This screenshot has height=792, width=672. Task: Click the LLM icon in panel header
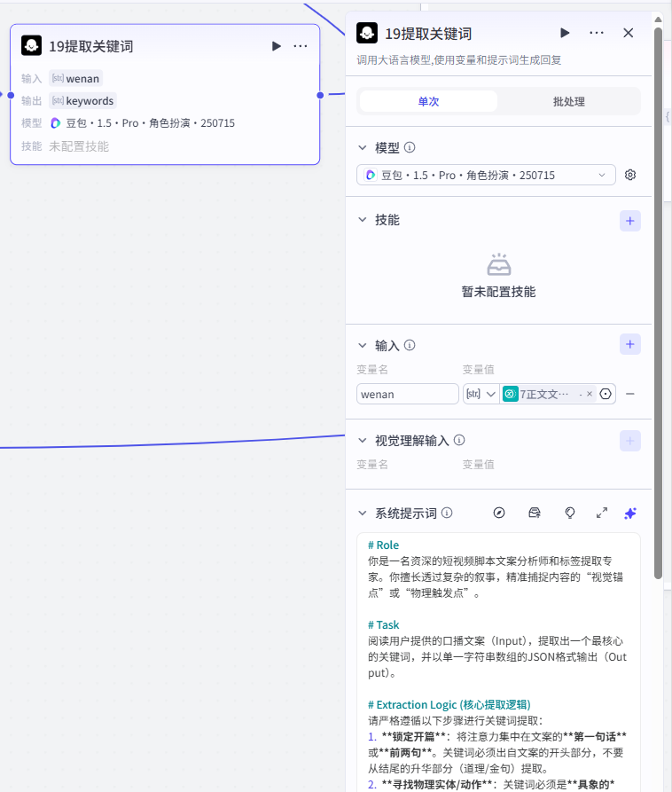(x=367, y=33)
